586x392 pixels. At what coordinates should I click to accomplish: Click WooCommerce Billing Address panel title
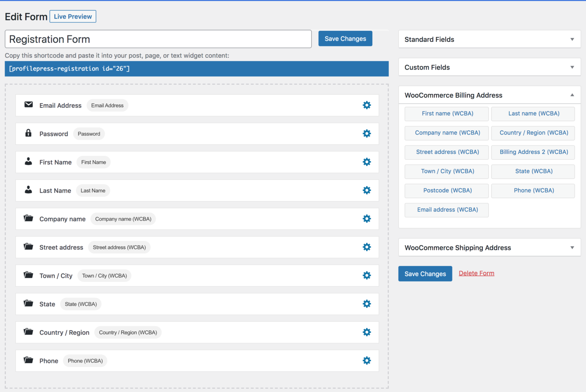(454, 95)
